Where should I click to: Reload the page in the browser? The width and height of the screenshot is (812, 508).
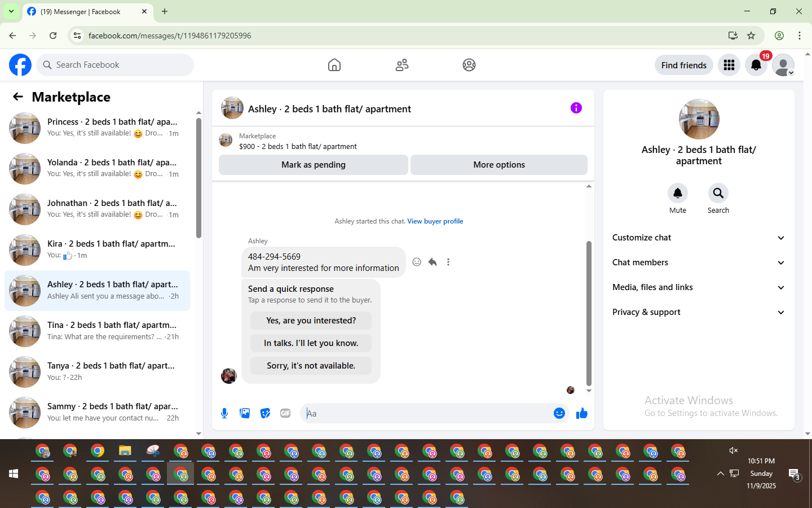pos(53,36)
